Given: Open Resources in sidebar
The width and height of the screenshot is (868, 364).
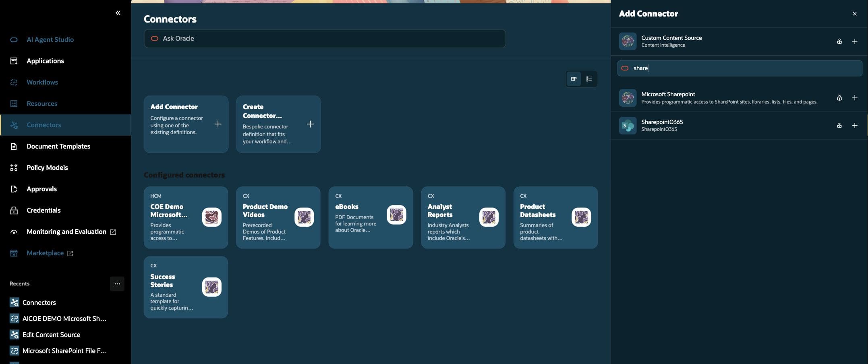Looking at the screenshot, I should pos(42,103).
